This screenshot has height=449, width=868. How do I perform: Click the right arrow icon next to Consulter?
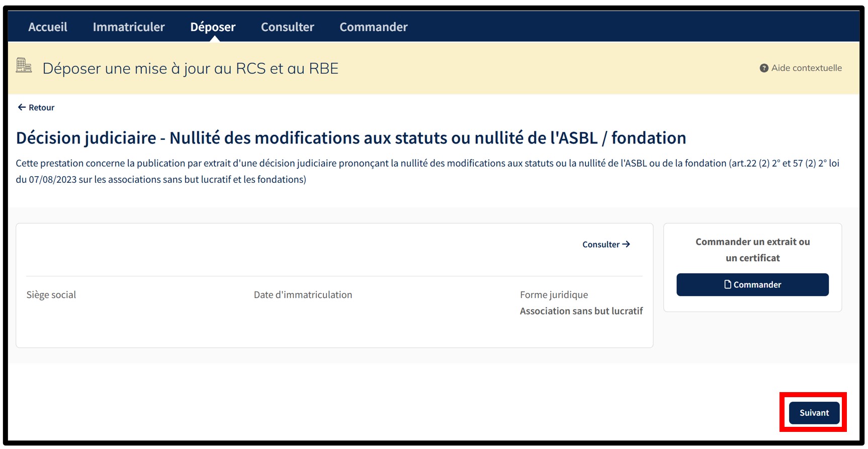(626, 244)
